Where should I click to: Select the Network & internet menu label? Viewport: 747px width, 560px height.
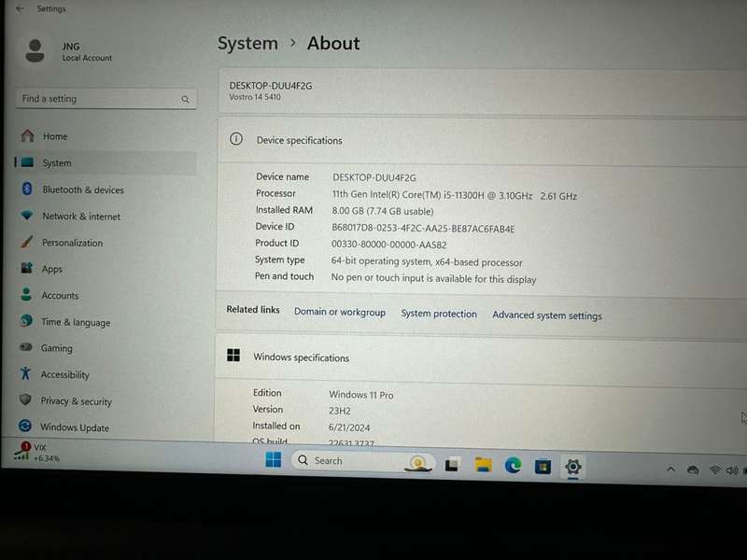tap(81, 217)
